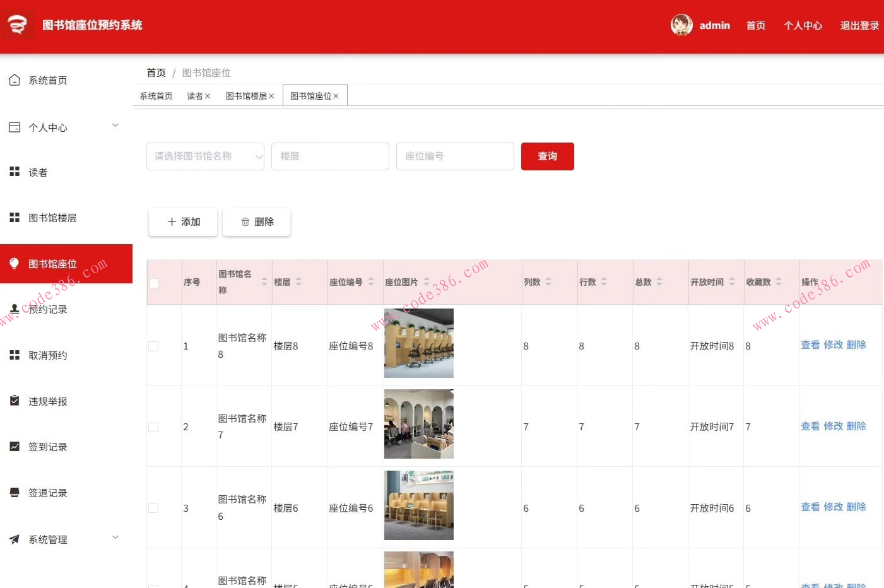Select the 图书馆楼层 tab

point(246,95)
